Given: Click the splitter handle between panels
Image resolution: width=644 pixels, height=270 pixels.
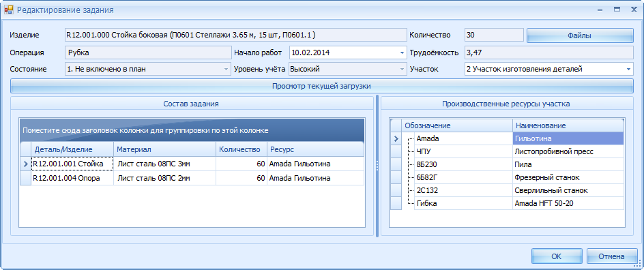Looking at the screenshot, I should point(377,166).
